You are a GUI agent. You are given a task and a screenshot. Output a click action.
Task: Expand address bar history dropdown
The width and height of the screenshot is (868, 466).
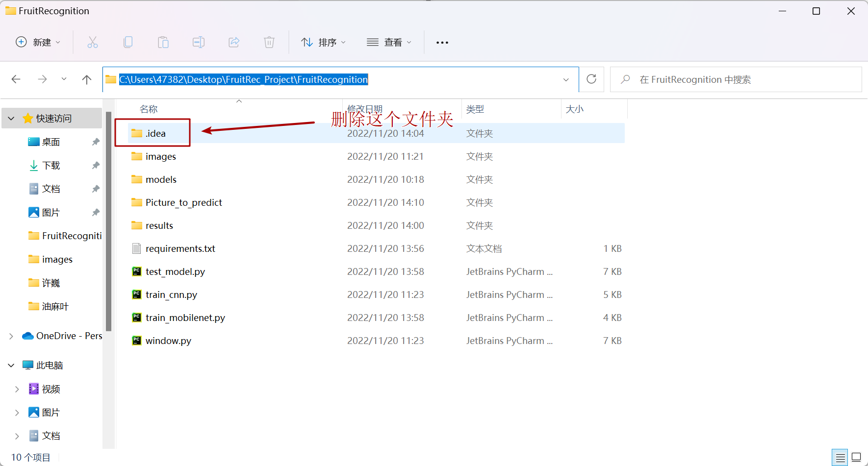click(566, 79)
